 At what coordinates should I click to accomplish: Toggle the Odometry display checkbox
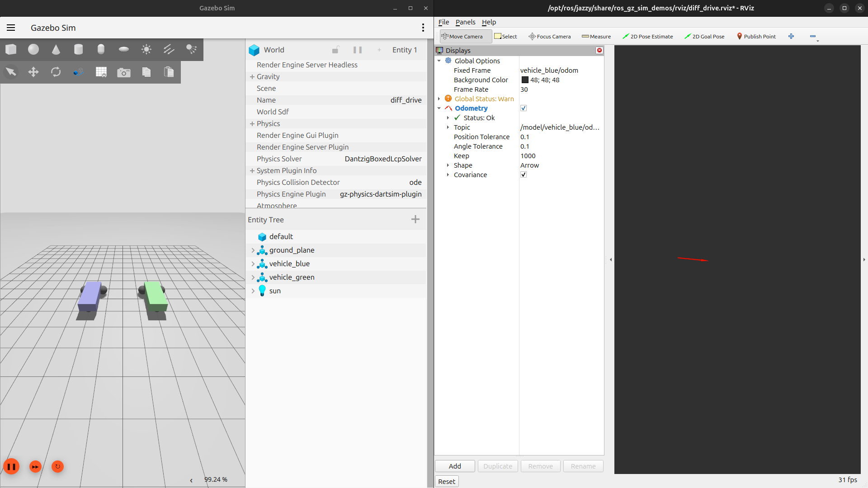point(524,108)
